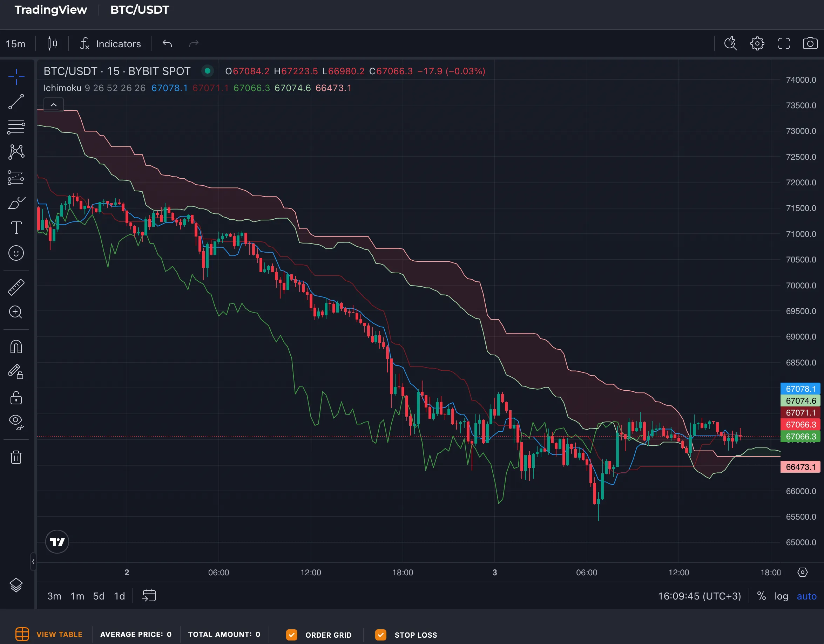Select the Text annotation tool
Screen dimensions: 824x644
tap(16, 228)
